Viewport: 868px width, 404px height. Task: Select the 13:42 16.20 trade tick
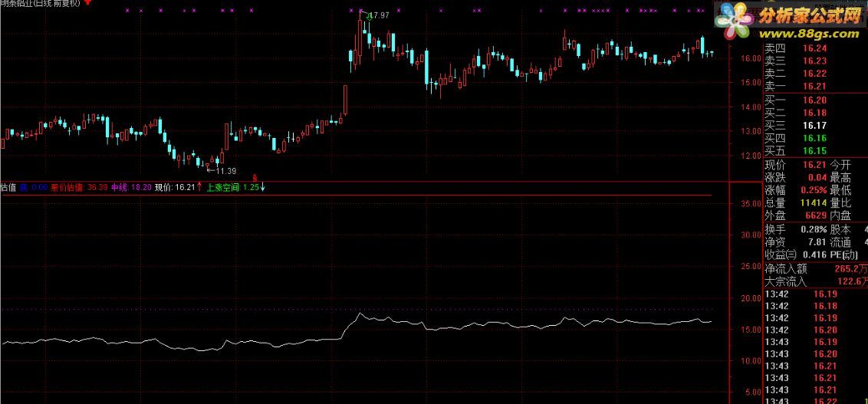tap(801, 330)
